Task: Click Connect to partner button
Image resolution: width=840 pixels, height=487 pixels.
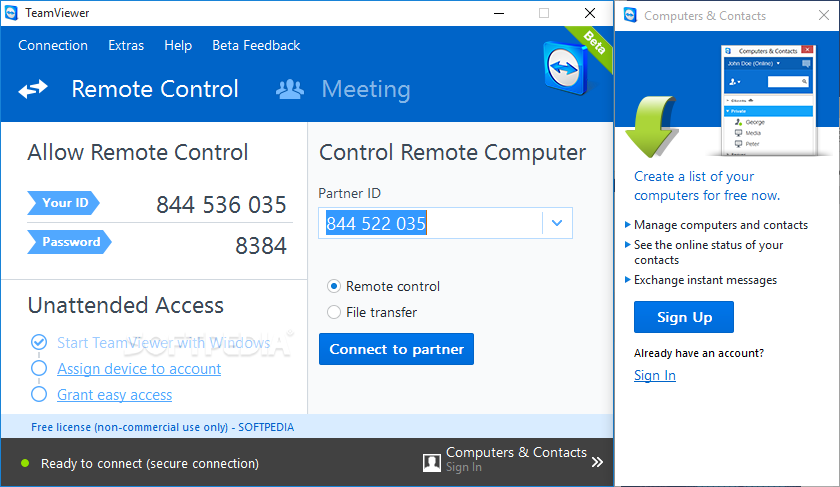Action: coord(396,349)
